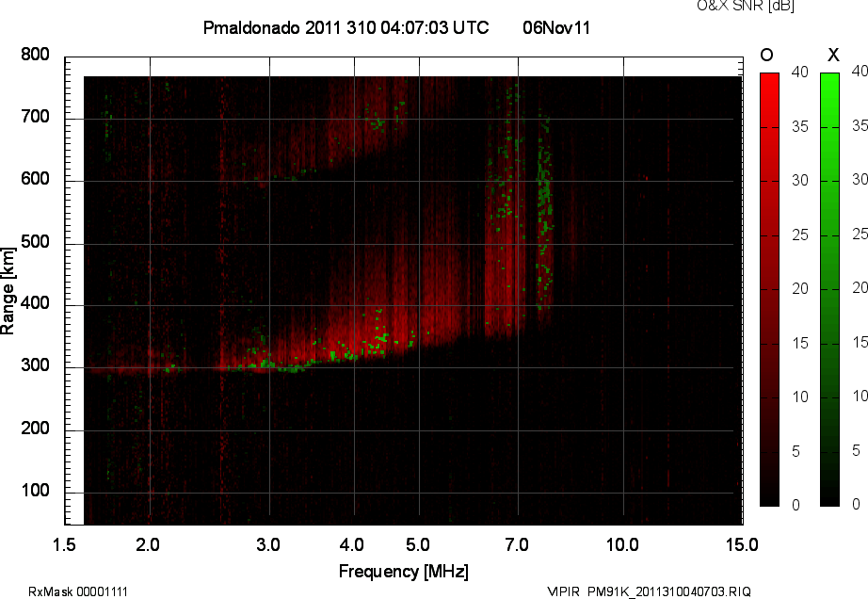Image resolution: width=868 pixels, height=599 pixels.
Task: Click the 7.0 frequency axis tick label
Action: point(517,544)
